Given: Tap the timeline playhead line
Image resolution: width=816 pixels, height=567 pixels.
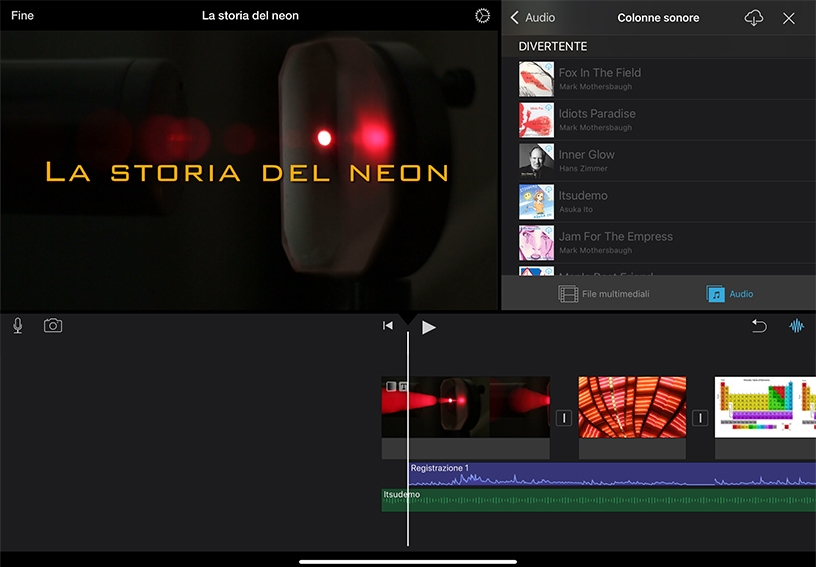Looking at the screenshot, I should coord(407,440).
